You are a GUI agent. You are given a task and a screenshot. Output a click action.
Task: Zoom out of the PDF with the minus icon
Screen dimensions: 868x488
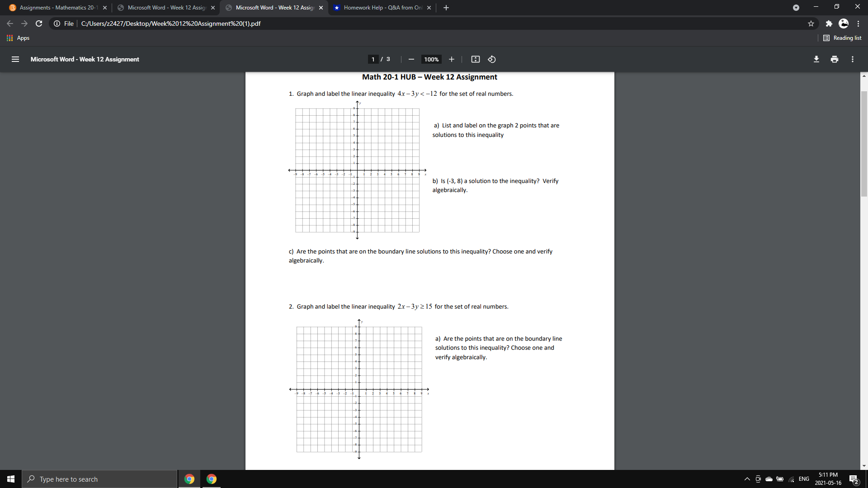click(411, 59)
